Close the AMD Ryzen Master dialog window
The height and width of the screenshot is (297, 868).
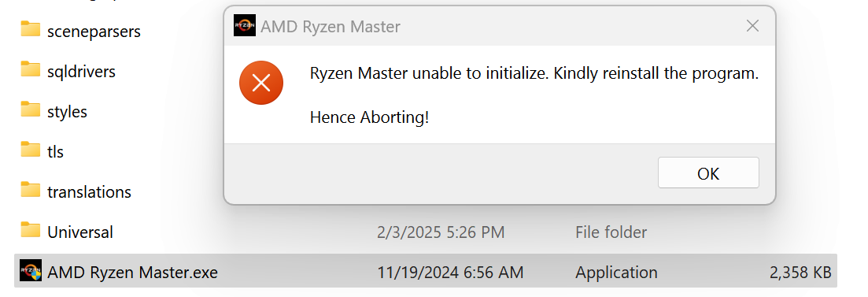tap(752, 26)
